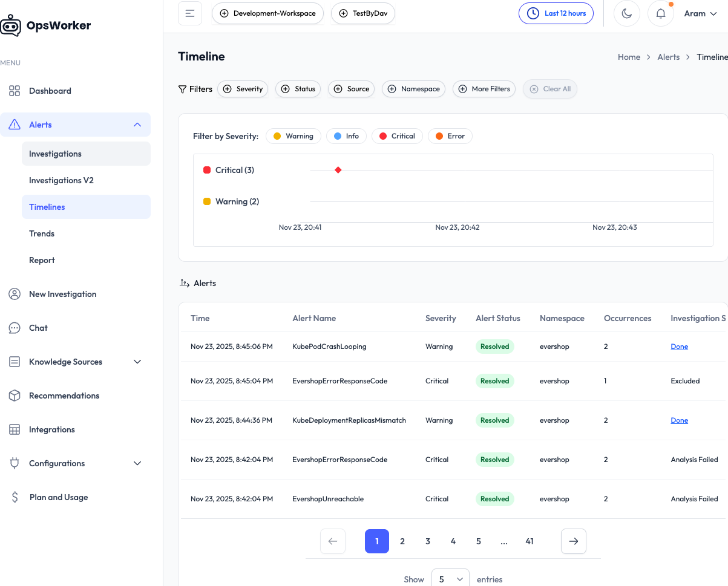Open Investigations V2 submenu item
The height and width of the screenshot is (586, 728).
tap(86, 180)
